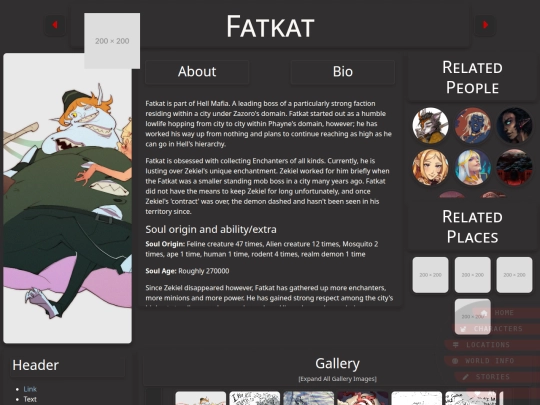Expand all gallery images
Image resolution: width=540 pixels, height=405 pixels.
[338, 379]
